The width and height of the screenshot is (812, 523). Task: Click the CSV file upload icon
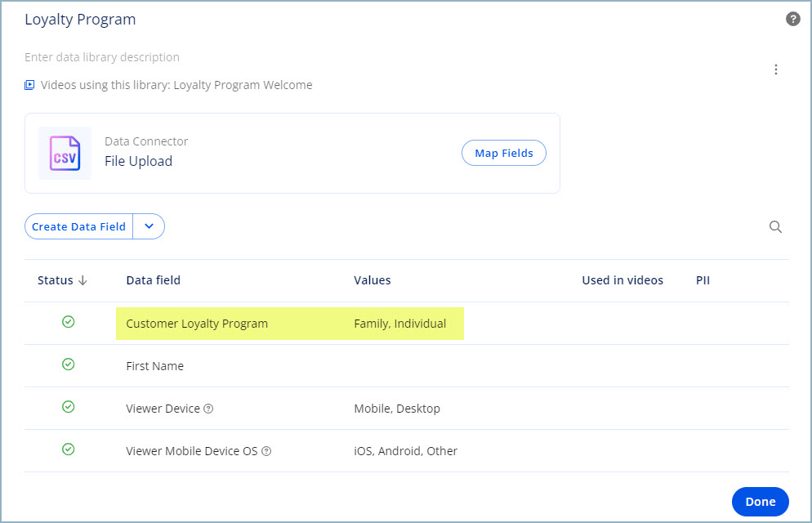[x=65, y=154]
